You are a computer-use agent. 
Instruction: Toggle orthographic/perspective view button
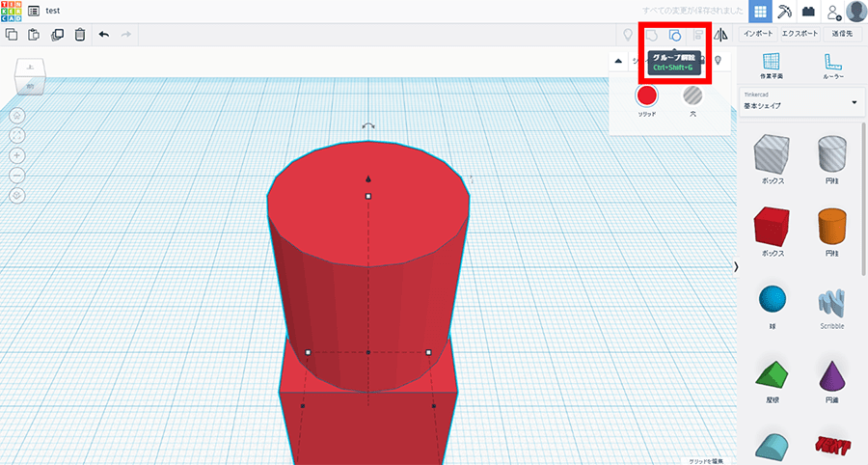[x=17, y=195]
